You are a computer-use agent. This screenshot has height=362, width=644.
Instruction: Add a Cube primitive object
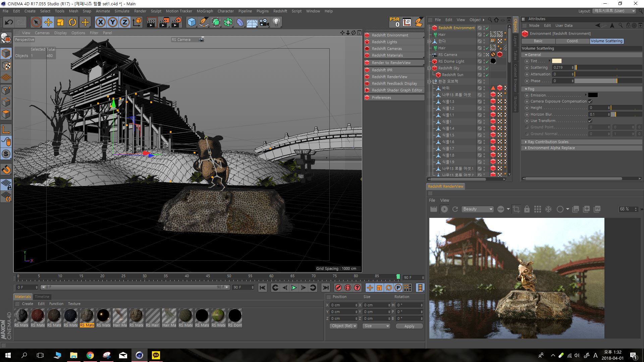point(192,22)
